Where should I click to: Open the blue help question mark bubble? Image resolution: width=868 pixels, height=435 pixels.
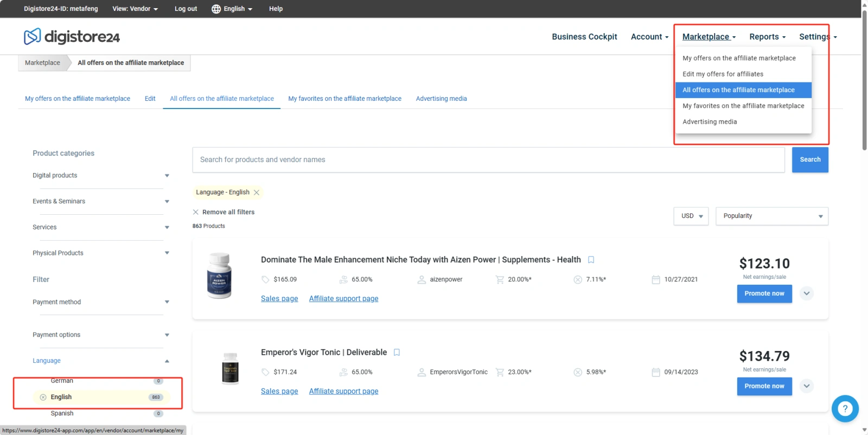(845, 408)
